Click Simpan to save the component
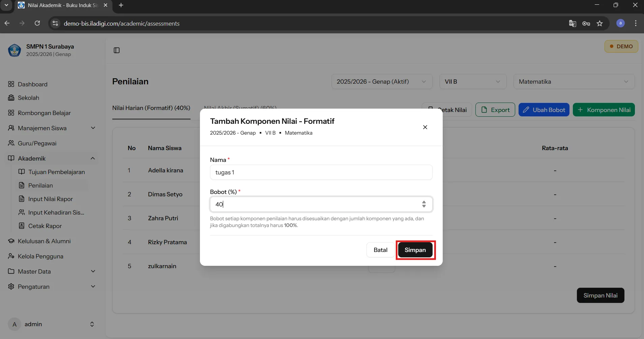The width and height of the screenshot is (644, 339). (x=415, y=250)
